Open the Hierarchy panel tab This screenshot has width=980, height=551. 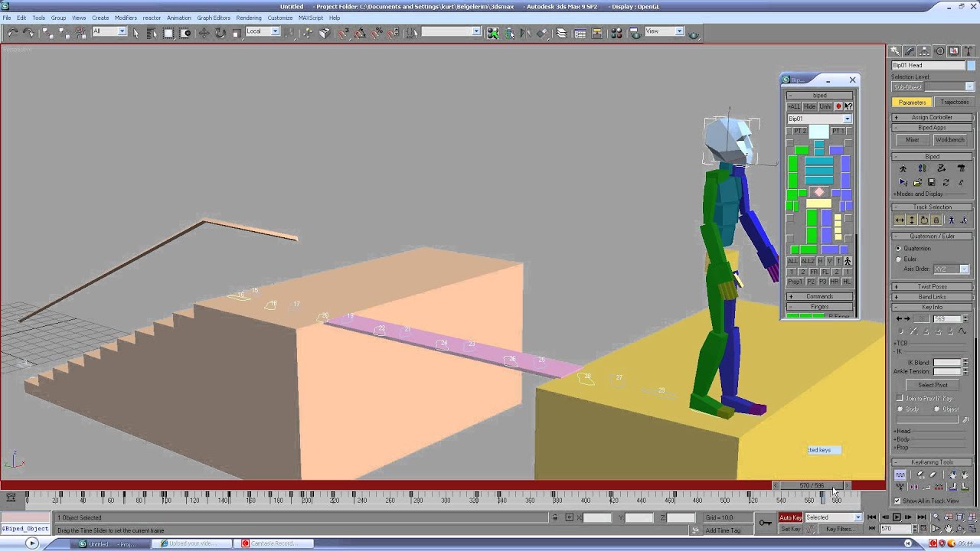925,51
